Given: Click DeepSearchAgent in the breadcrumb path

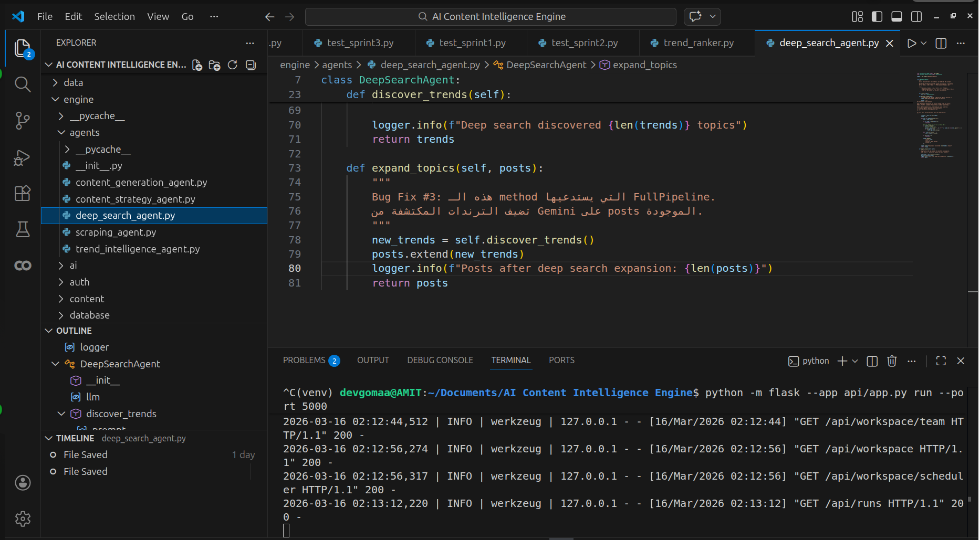Looking at the screenshot, I should pyautogui.click(x=546, y=65).
